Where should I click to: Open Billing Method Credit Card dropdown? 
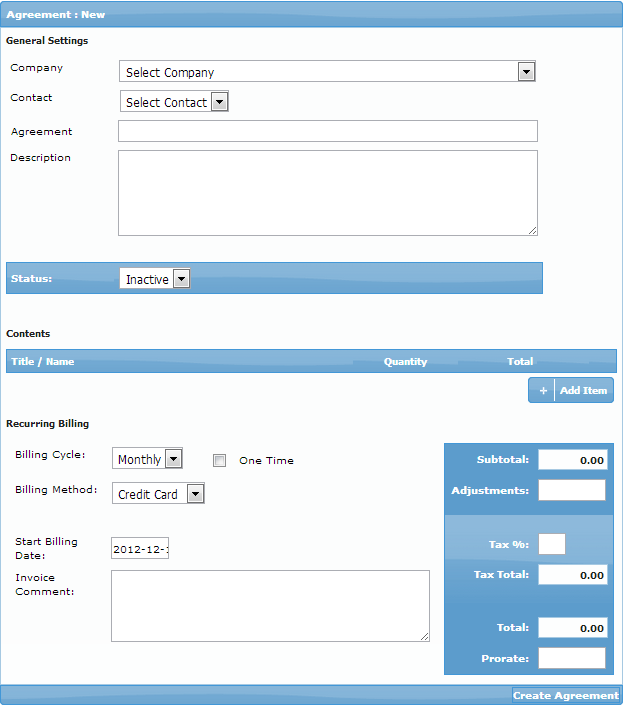click(x=158, y=494)
